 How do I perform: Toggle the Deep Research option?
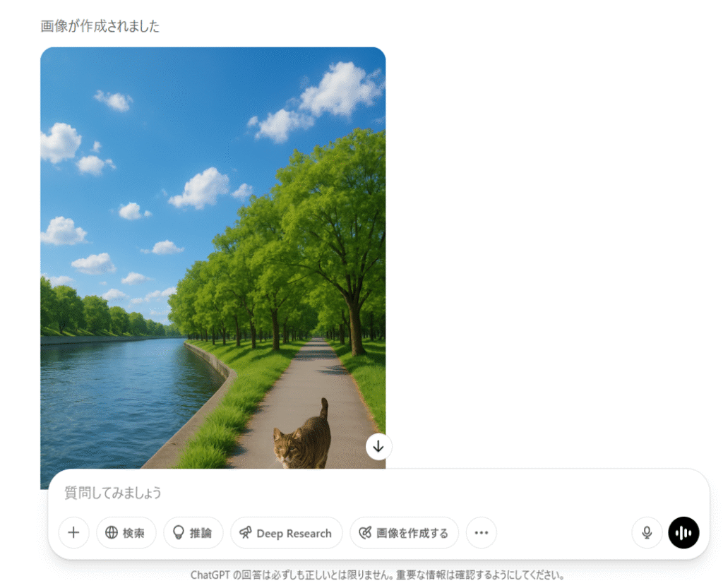[x=287, y=533]
